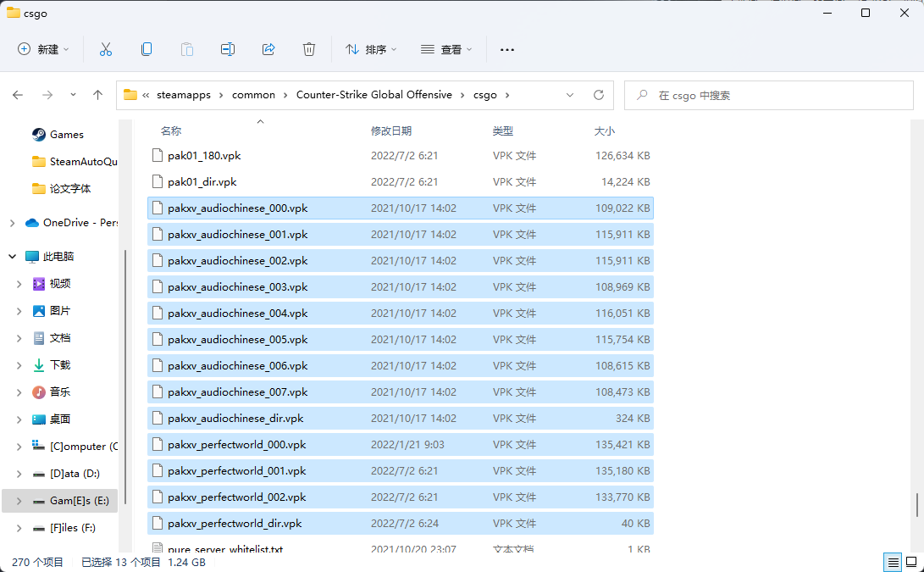The width and height of the screenshot is (924, 572).
Task: Click the Cut scissors icon
Action: (x=106, y=49)
